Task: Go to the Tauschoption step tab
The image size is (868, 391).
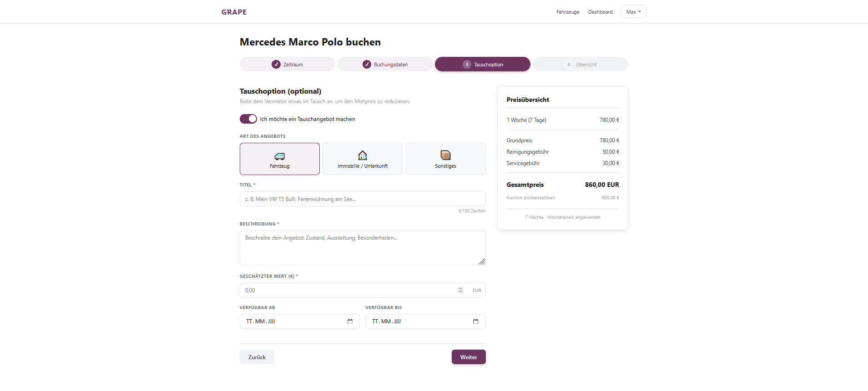Action: [x=482, y=65]
